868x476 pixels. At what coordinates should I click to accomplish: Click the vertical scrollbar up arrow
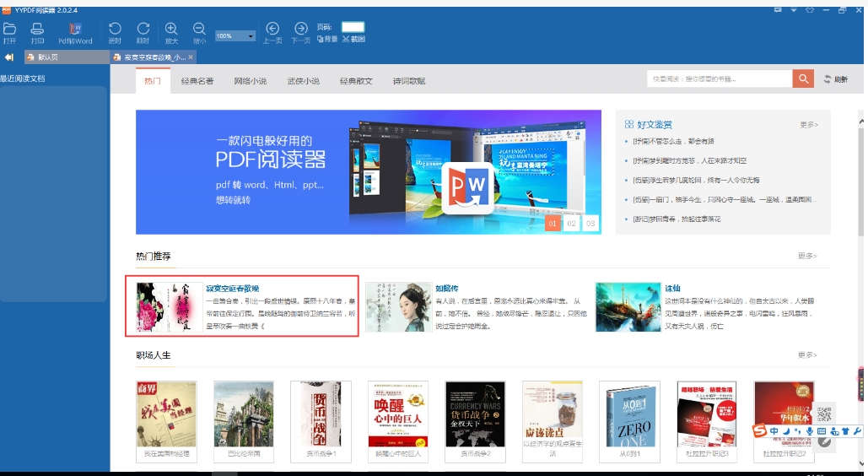861,121
